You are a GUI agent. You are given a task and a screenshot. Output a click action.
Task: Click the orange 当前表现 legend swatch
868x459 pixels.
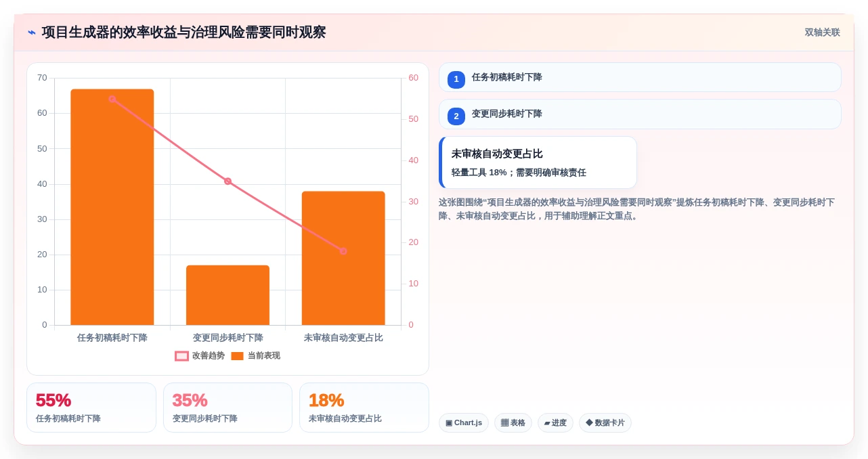click(x=237, y=356)
